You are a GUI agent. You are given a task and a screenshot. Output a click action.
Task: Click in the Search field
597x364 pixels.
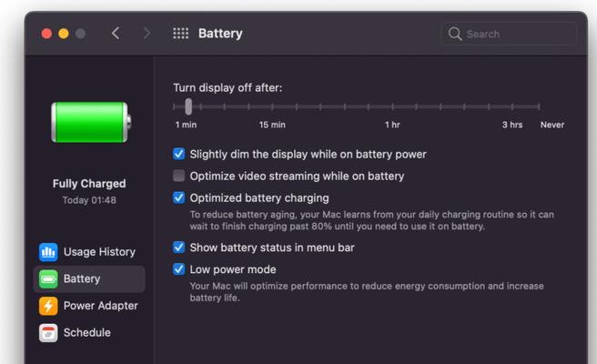pyautogui.click(x=509, y=34)
